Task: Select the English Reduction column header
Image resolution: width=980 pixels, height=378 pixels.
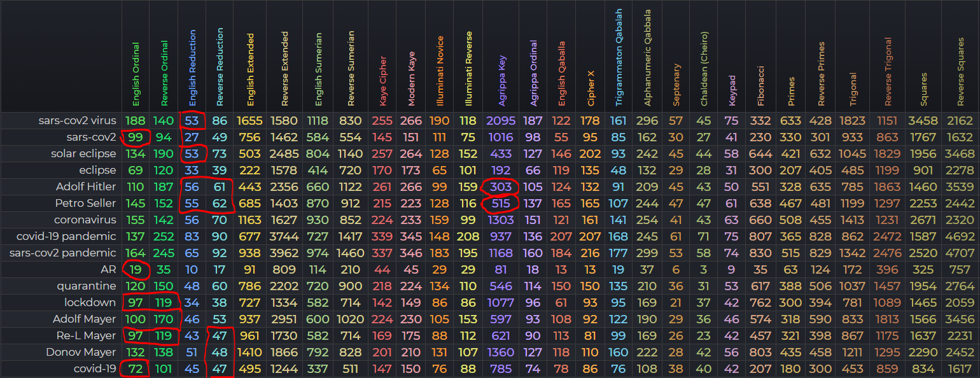Action: click(x=192, y=68)
